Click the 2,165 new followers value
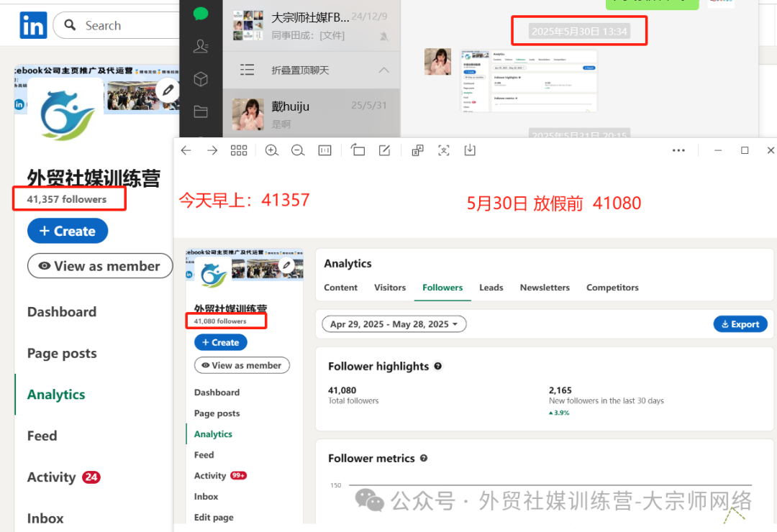 click(x=560, y=390)
